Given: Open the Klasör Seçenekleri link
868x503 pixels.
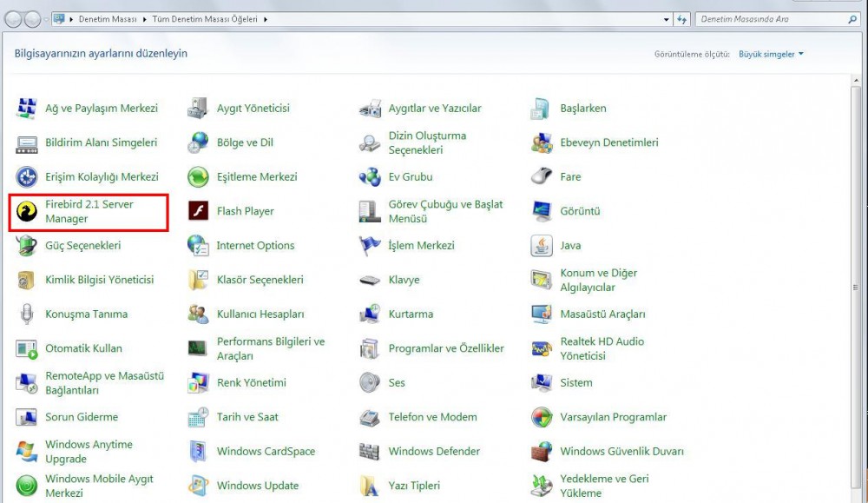Looking at the screenshot, I should tap(260, 280).
